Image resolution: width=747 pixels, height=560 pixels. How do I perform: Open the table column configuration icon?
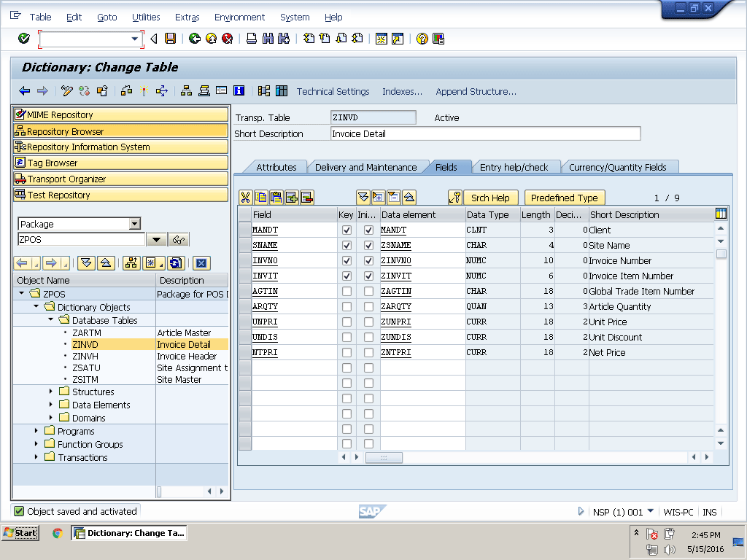[721, 214]
